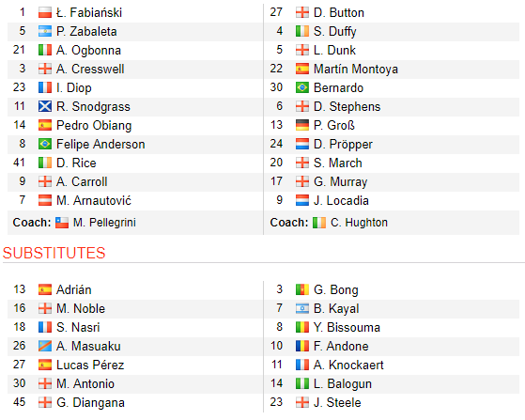Open substitute G. Diangana's profile
The width and height of the screenshot is (525, 420).
(90, 402)
